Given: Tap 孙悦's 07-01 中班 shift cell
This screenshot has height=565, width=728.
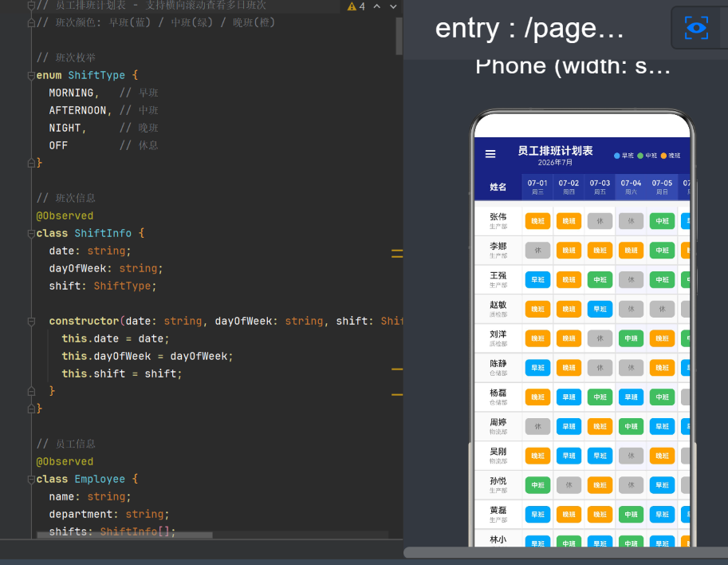Looking at the screenshot, I should pyautogui.click(x=537, y=485).
